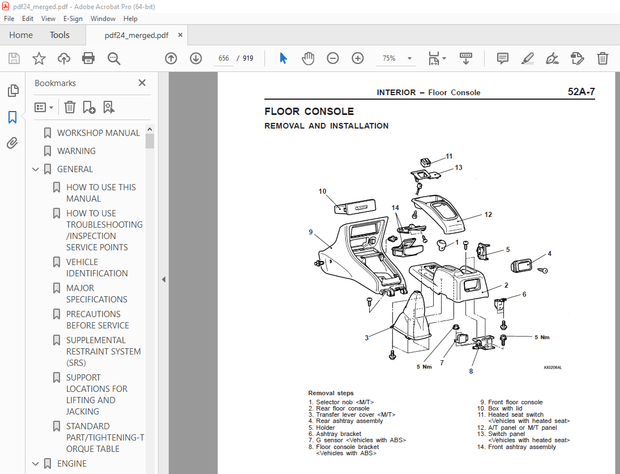Select the GENERAL bookmark

point(75,169)
